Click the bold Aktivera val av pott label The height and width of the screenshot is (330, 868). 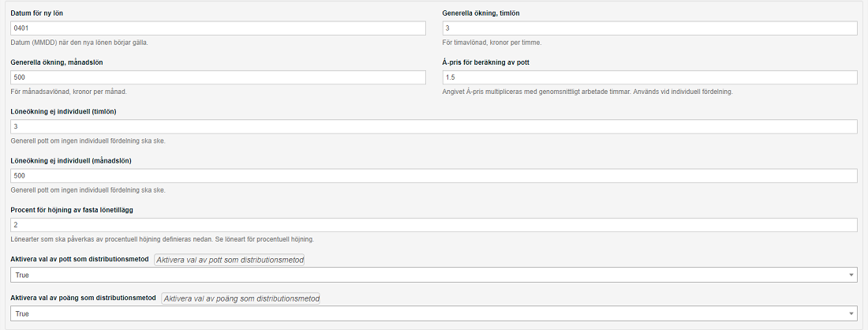[x=80, y=259]
